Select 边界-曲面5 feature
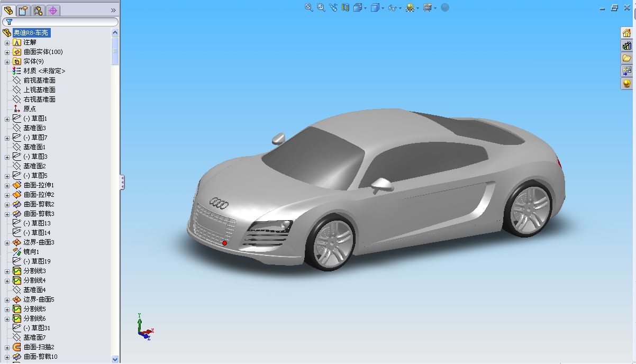The image size is (636, 364). tap(39, 299)
